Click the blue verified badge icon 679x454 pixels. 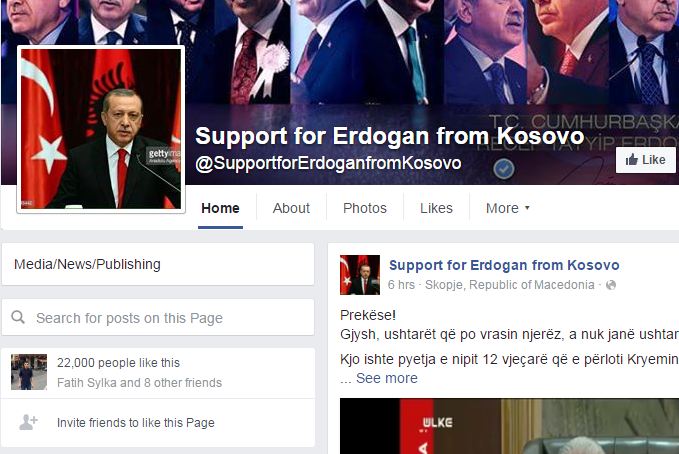pos(504,169)
